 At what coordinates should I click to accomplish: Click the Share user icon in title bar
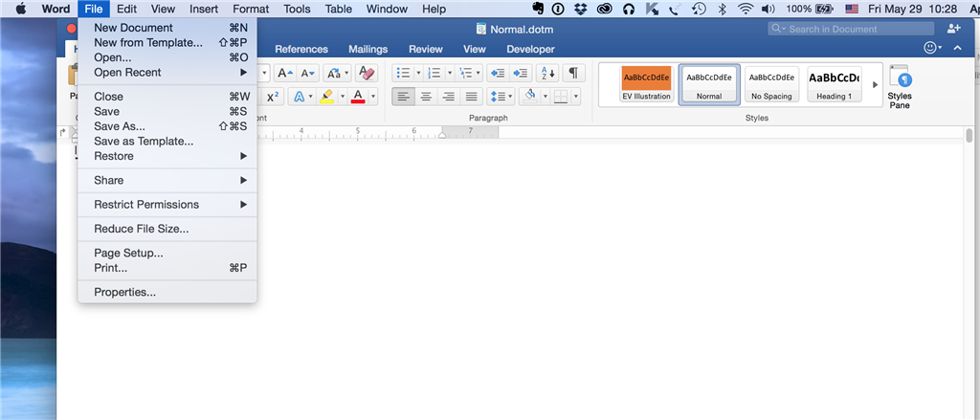click(x=953, y=29)
